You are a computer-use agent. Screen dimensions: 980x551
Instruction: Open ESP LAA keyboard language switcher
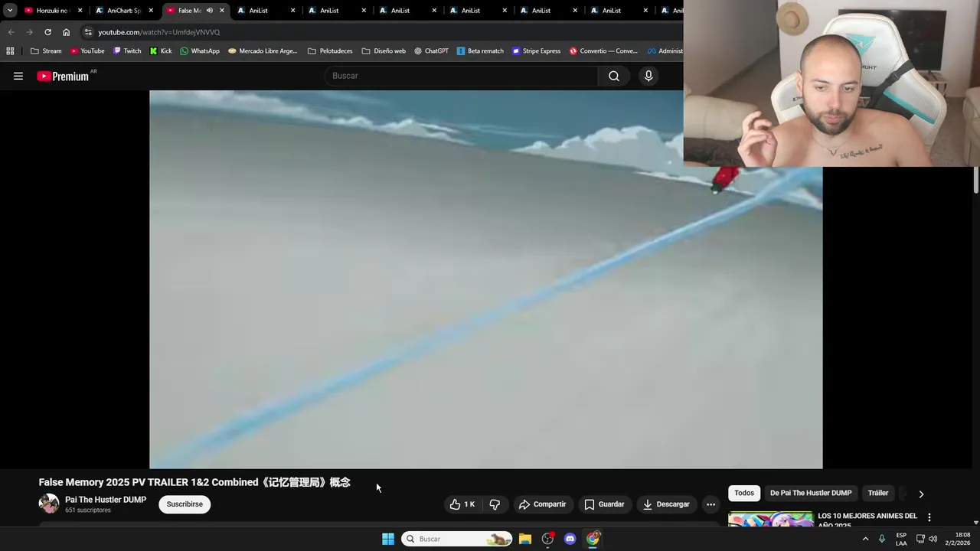901,539
